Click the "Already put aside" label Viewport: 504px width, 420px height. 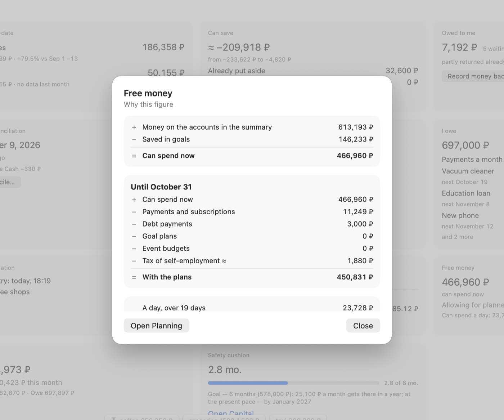tap(237, 71)
